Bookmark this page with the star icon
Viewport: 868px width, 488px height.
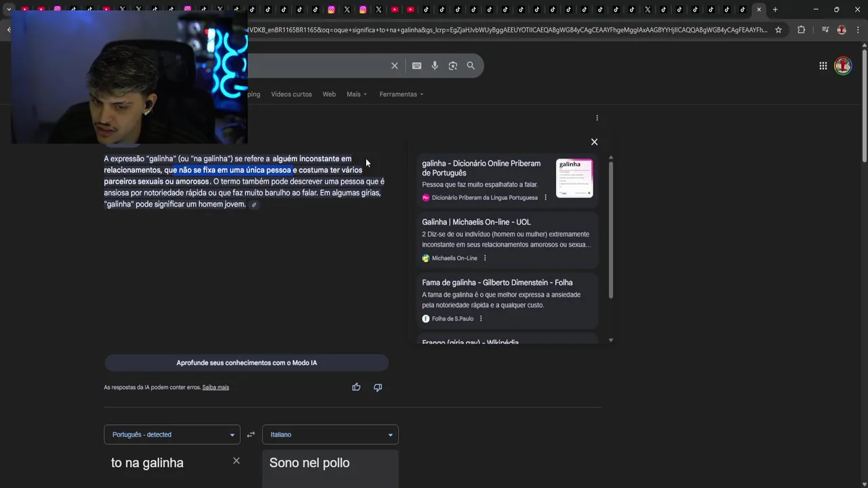[x=778, y=30]
